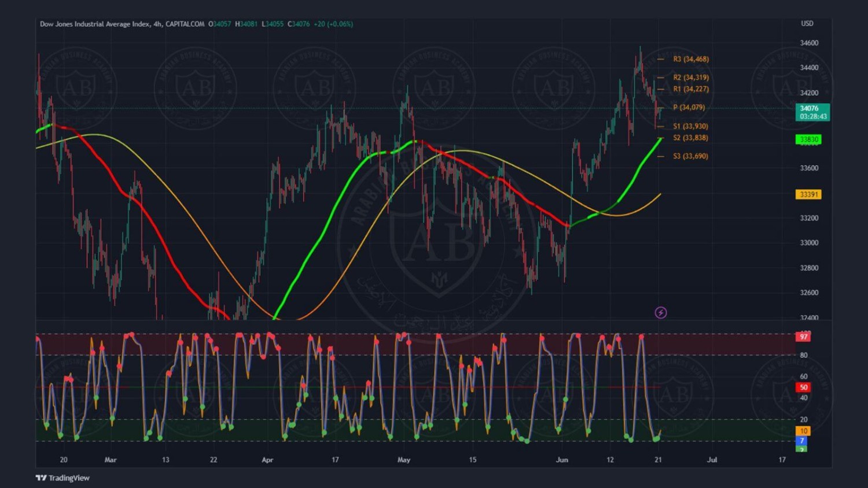Click the +20 (+0.06%) change value

pos(333,24)
